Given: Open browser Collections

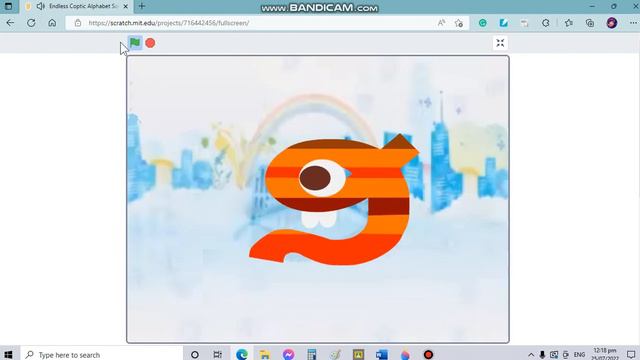Looking at the screenshot, I should tap(590, 23).
